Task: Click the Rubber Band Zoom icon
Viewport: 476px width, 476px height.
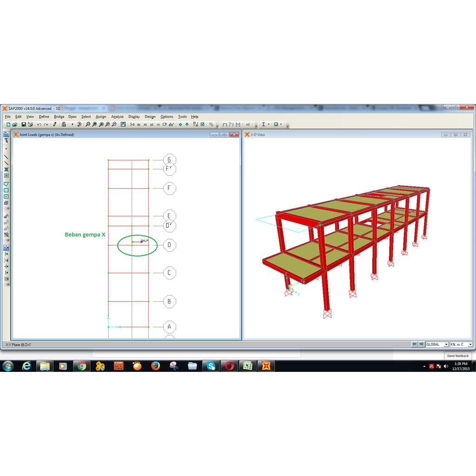Action: pos(88,125)
